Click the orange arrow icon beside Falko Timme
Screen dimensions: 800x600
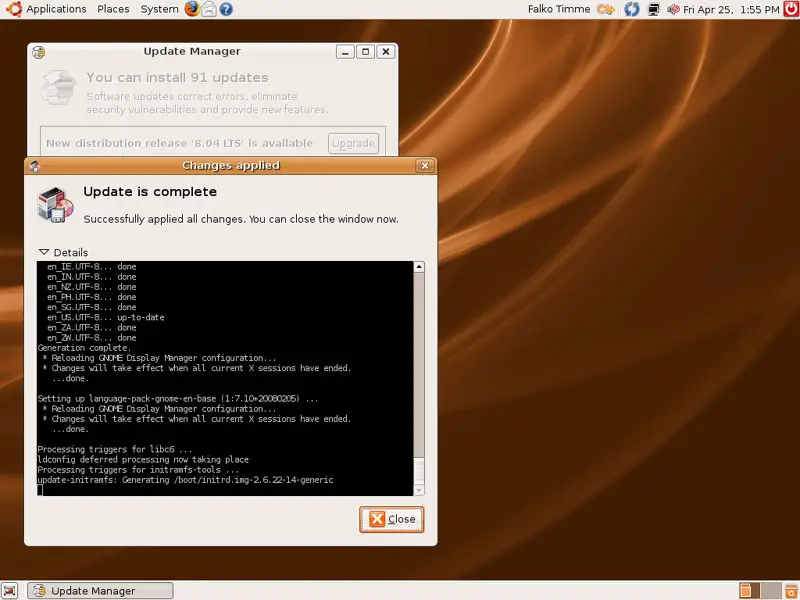tap(606, 9)
